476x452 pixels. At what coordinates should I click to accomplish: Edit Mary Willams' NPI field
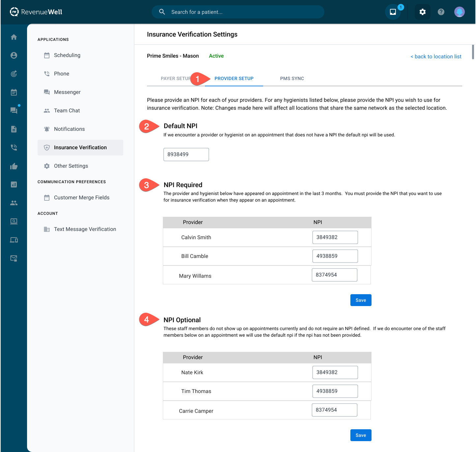(x=335, y=275)
